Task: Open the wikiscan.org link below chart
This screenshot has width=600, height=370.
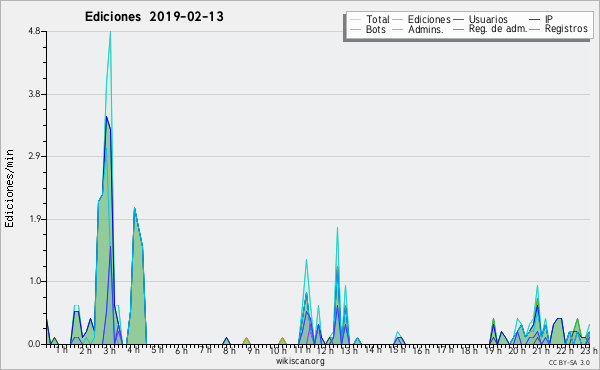Action: [x=300, y=361]
